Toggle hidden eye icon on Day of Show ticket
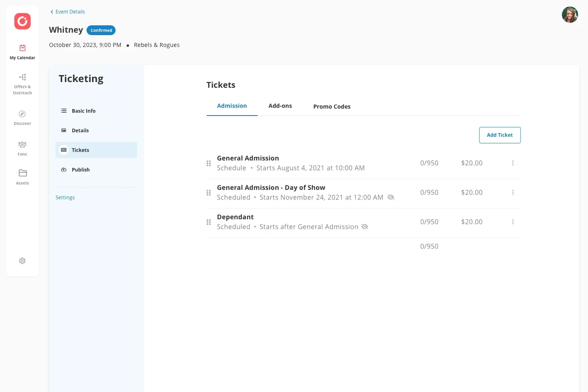Screen dimensions: 588x392 (391, 197)
